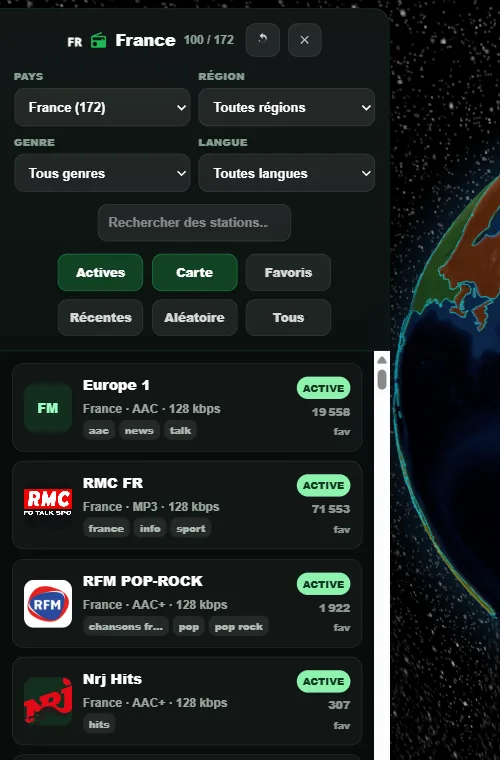Click the reset arrow button in header
Viewport: 500px width, 760px height.
pos(263,40)
